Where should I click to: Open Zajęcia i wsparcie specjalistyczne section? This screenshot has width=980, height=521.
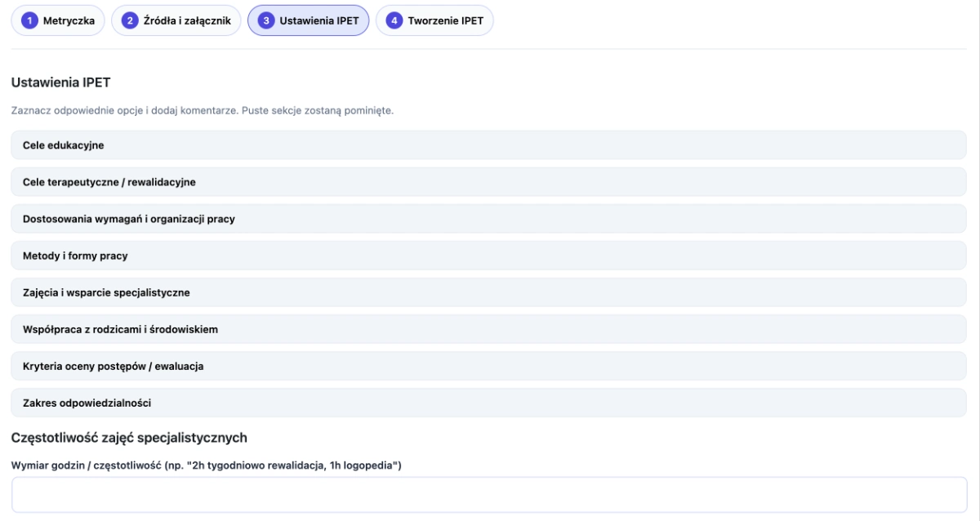pyautogui.click(x=488, y=292)
